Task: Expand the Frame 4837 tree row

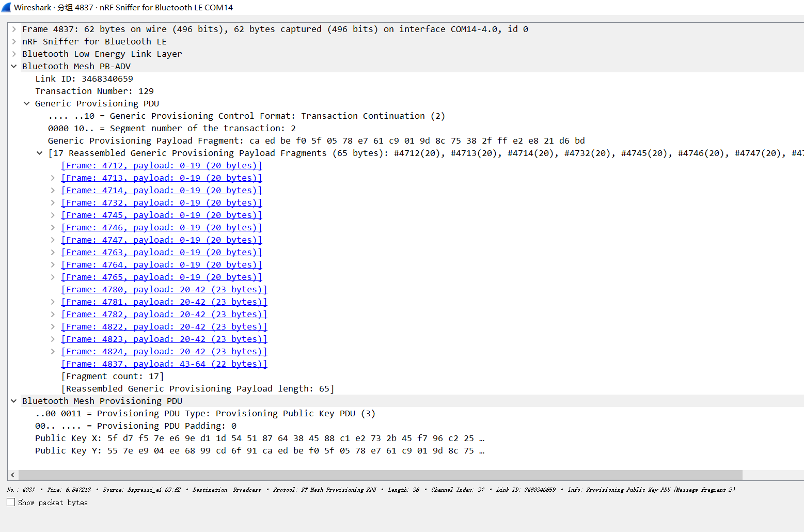Action: tap(14, 29)
